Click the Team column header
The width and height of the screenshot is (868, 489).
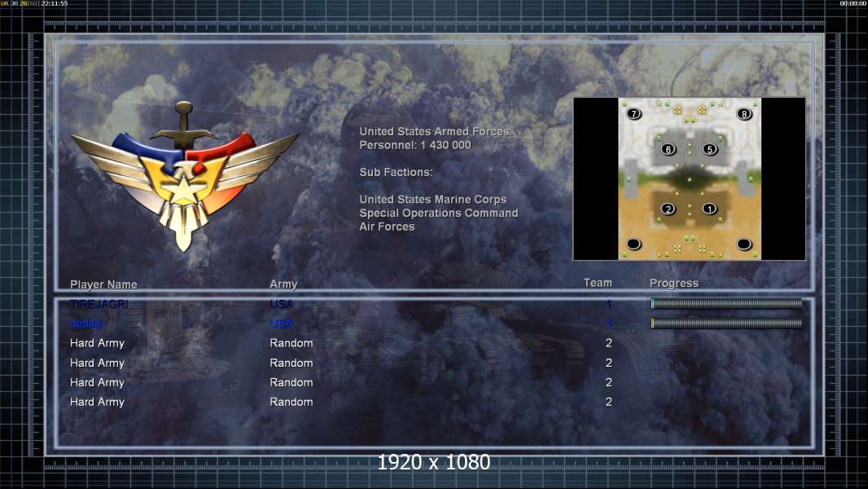coord(598,283)
